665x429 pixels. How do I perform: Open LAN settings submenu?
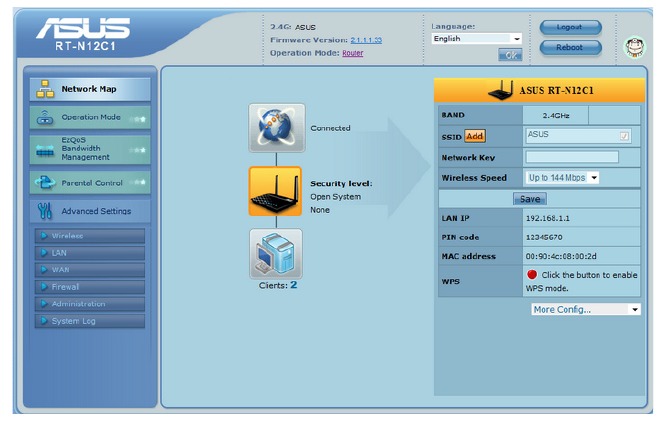[90, 253]
